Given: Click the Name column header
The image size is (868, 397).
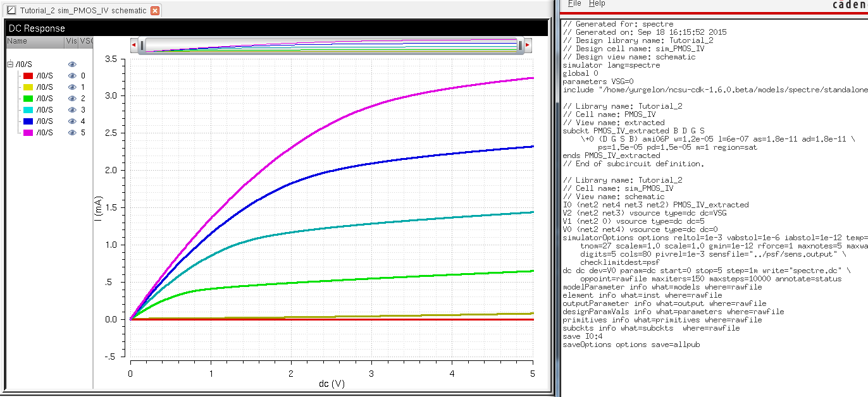Looking at the screenshot, I should [x=17, y=41].
